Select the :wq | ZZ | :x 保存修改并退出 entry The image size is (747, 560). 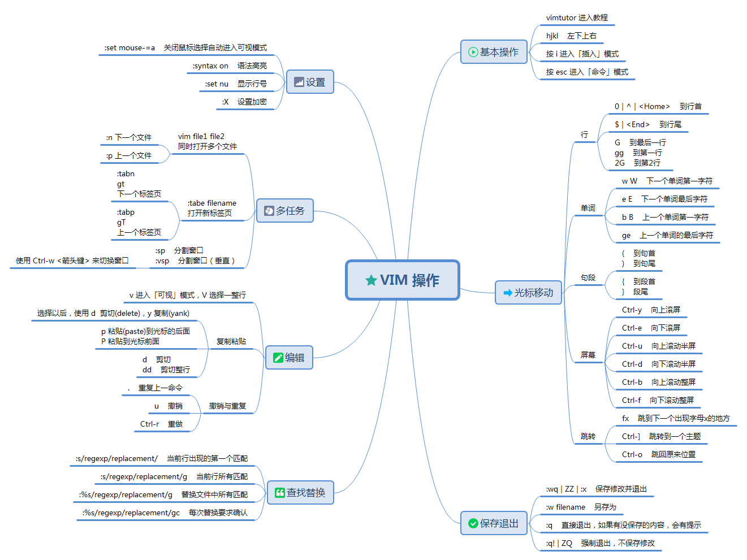(597, 489)
